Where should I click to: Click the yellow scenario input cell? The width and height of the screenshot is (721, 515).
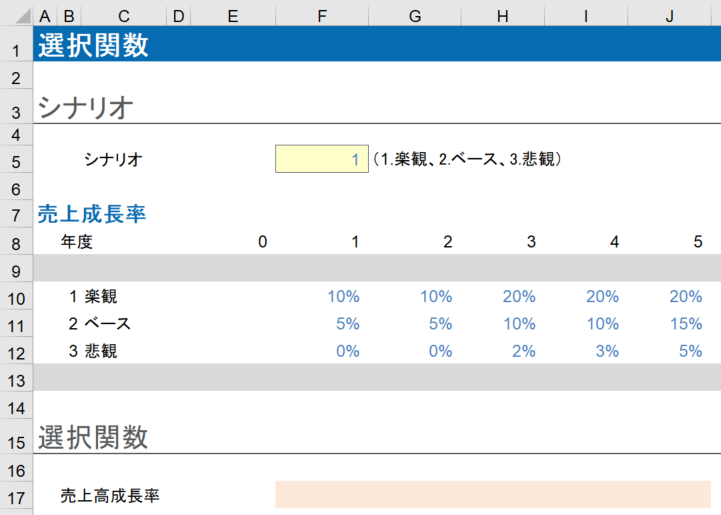pos(321,158)
